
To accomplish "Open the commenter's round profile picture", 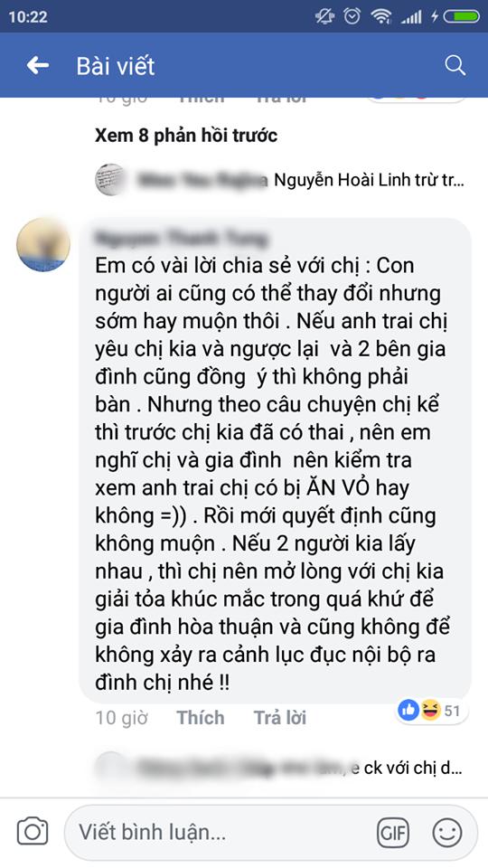I will click(x=43, y=244).
